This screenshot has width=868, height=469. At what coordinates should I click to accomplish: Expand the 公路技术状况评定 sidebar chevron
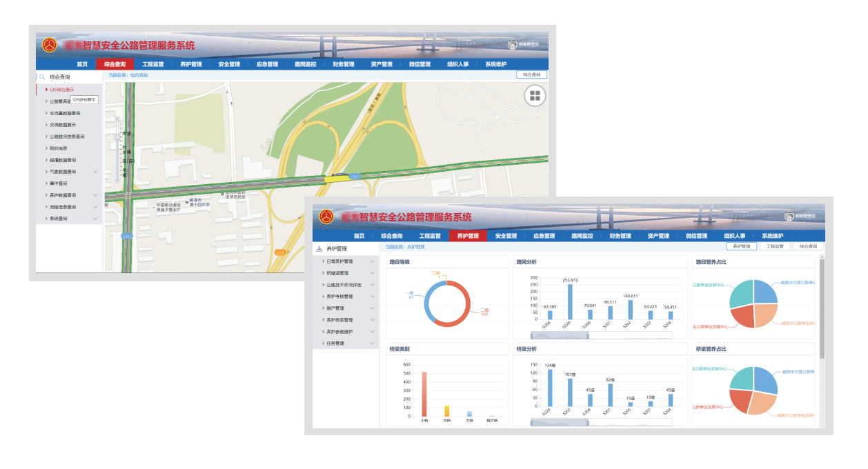(373, 285)
